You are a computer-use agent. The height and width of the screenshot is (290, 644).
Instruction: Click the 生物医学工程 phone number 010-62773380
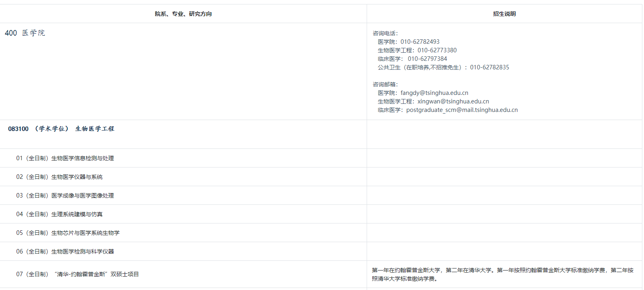[x=437, y=50]
